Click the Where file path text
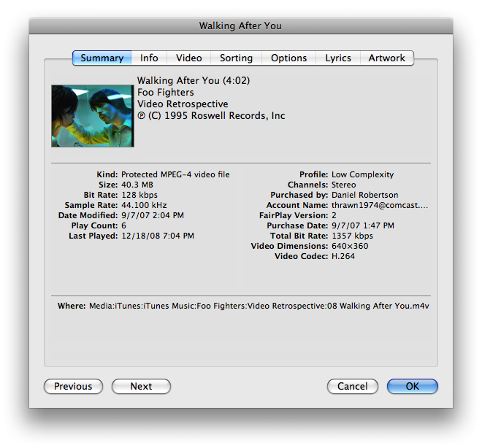482x448 pixels. [x=259, y=306]
